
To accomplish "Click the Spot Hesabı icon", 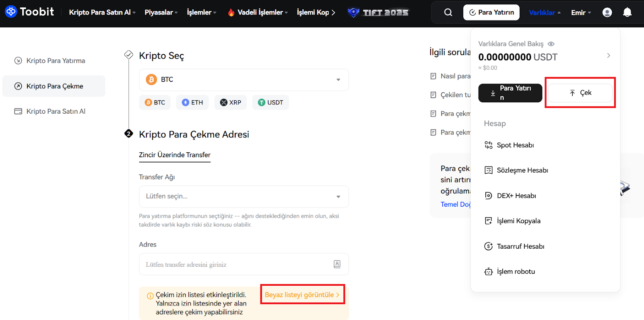I will tap(488, 145).
